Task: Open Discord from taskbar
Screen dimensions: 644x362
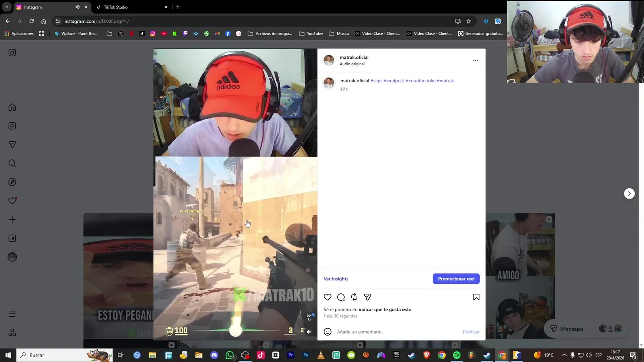Action: (214, 355)
